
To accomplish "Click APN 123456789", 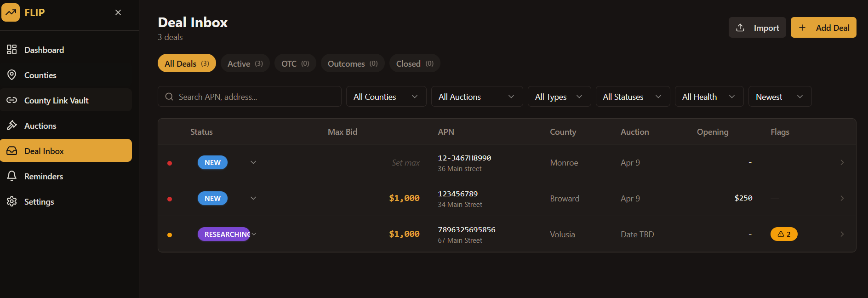I will (x=457, y=194).
